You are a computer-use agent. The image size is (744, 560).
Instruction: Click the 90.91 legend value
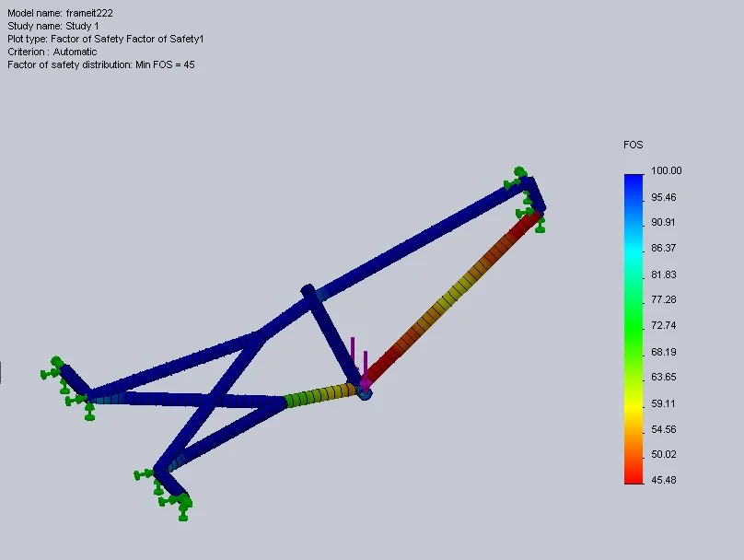(663, 222)
